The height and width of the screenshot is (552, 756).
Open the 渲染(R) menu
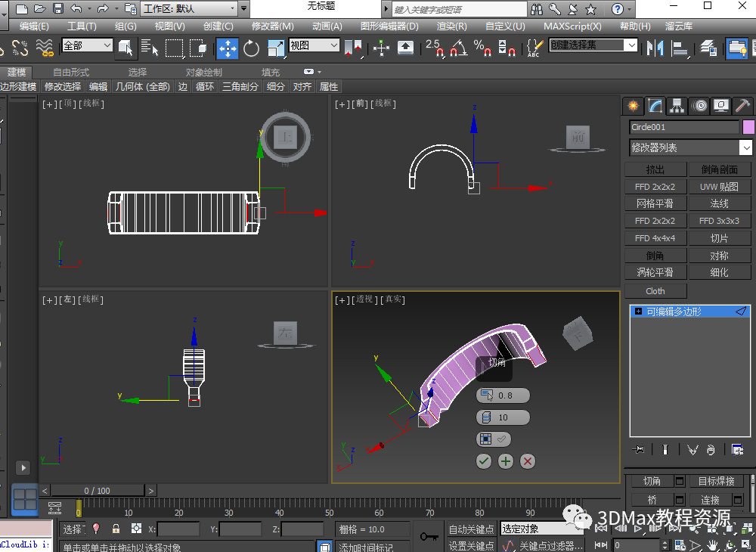coord(451,26)
